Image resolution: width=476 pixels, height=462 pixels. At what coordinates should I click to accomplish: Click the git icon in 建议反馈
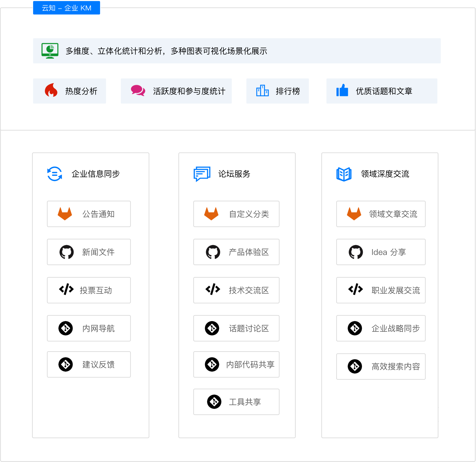(x=66, y=364)
